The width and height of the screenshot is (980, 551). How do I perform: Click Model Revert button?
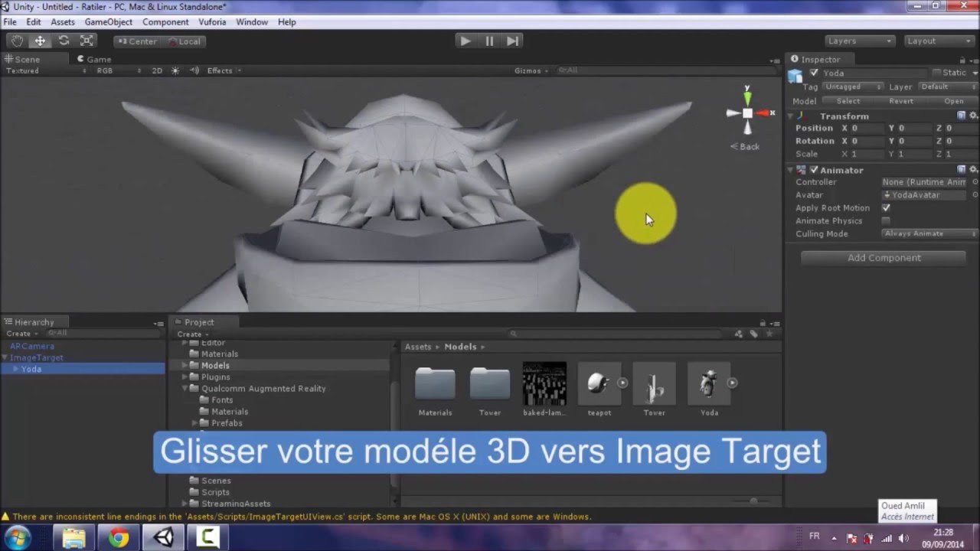(x=901, y=101)
